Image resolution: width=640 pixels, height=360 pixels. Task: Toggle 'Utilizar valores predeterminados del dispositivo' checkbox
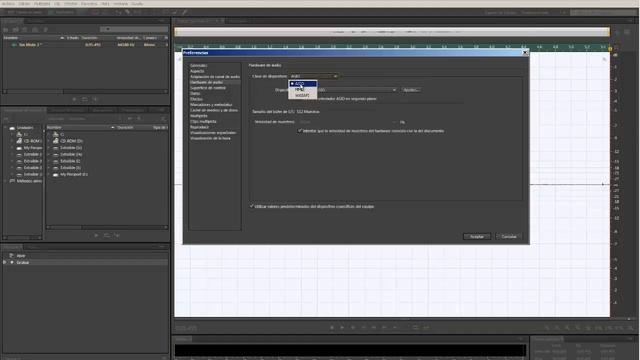coord(252,206)
